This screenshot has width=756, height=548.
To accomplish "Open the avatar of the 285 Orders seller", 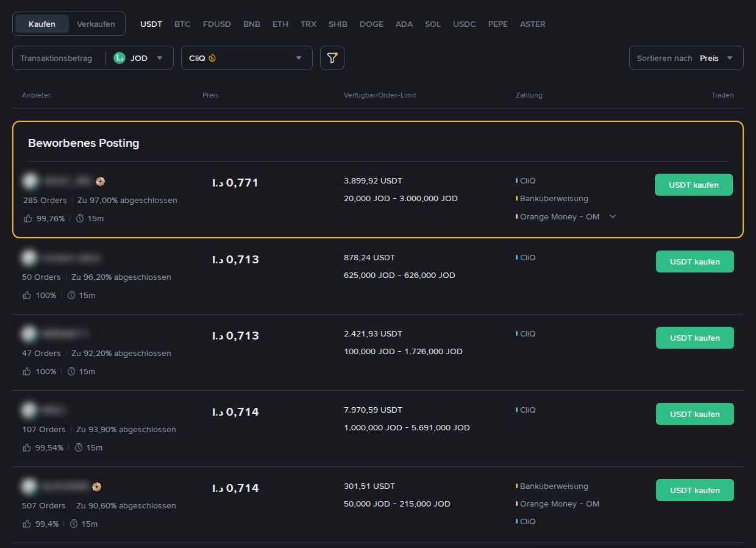I will [x=30, y=181].
